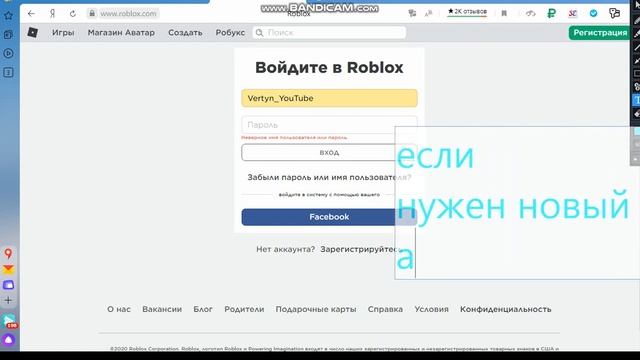640x360 pixels.
Task: Open the notes list sidebar icon
Action: tap(8, 73)
